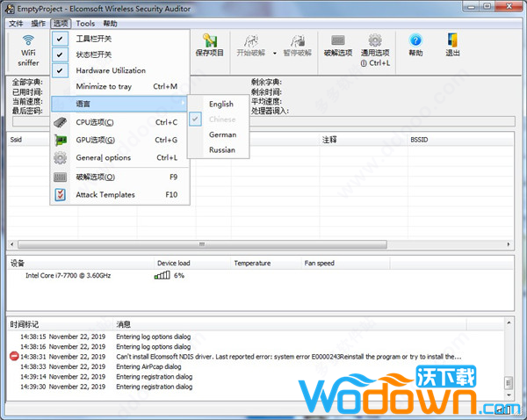Open GPU选项(G) from the menu
Screen dimensions: 527x420
(120, 140)
